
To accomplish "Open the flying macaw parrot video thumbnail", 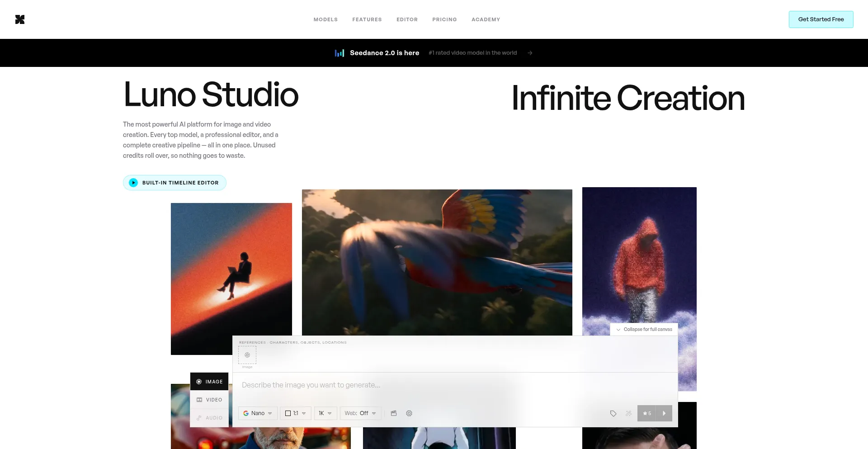I will (x=437, y=262).
